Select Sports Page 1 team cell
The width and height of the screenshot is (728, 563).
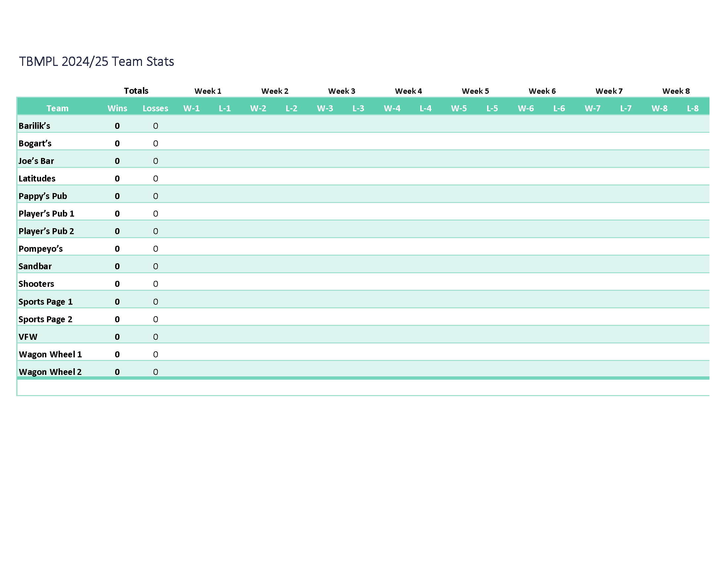click(x=45, y=301)
